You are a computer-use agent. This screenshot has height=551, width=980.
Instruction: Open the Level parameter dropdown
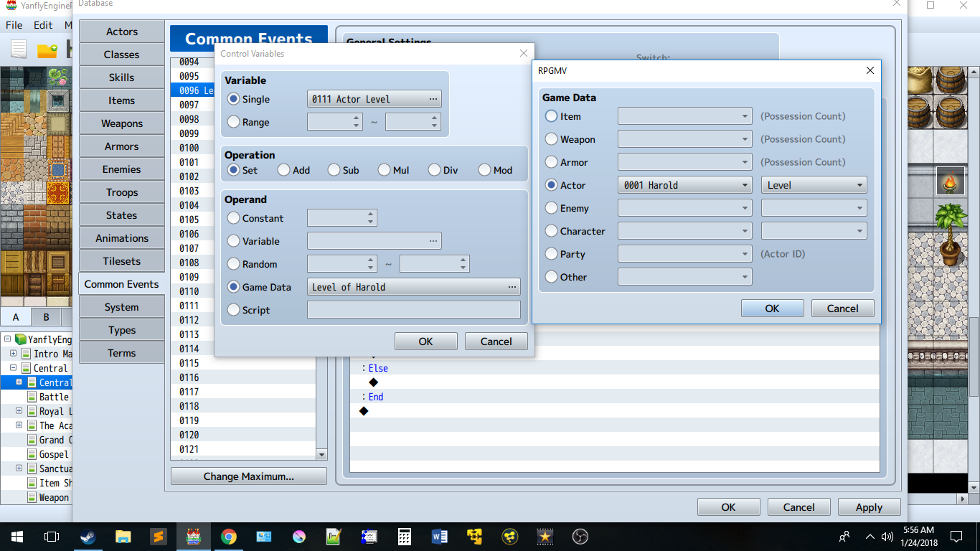click(x=814, y=185)
